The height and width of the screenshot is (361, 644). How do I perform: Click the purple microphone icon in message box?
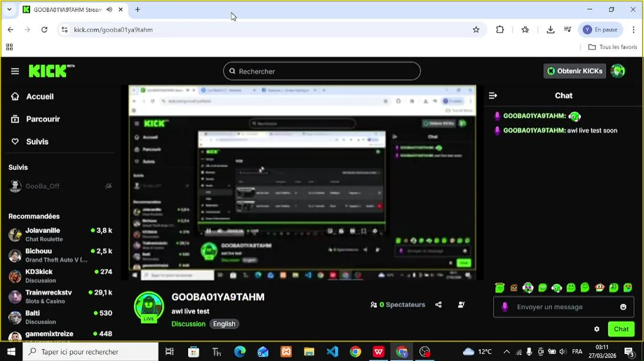tap(505, 307)
